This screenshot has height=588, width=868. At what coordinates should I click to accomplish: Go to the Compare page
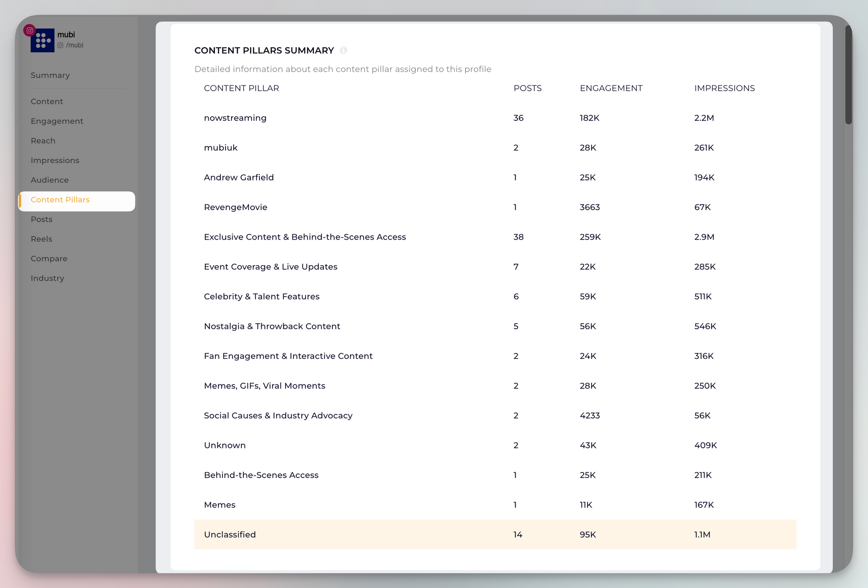click(49, 258)
